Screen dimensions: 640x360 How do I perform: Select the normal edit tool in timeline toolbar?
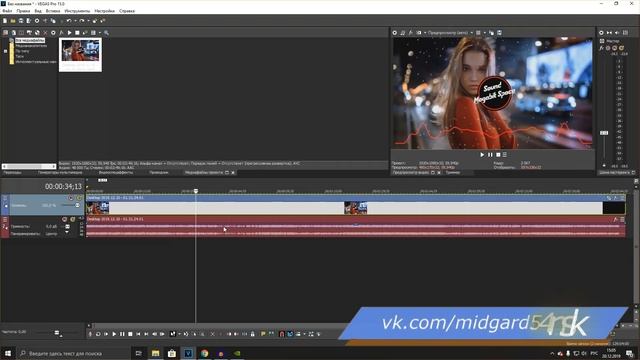(173, 334)
